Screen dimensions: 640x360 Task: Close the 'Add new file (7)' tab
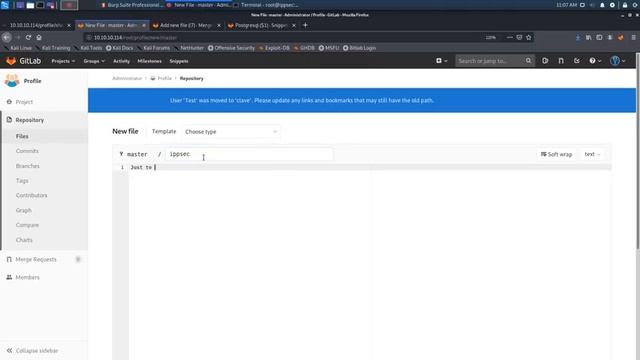click(x=219, y=25)
